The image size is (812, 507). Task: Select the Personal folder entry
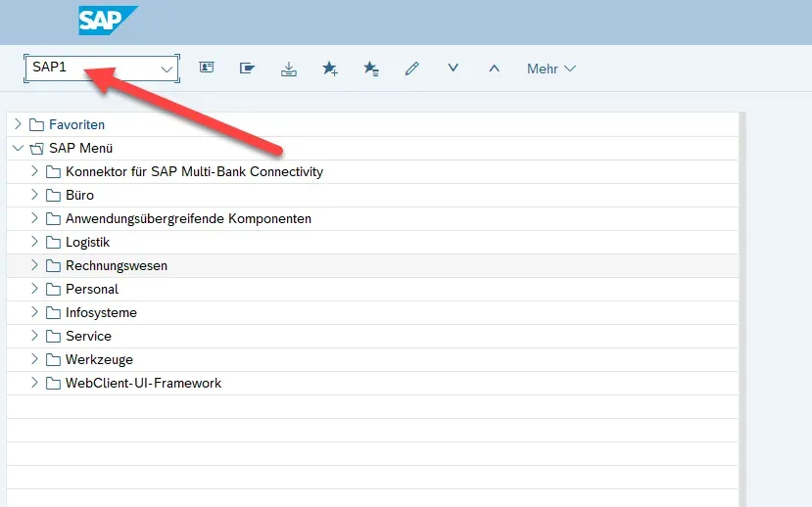[x=92, y=289]
